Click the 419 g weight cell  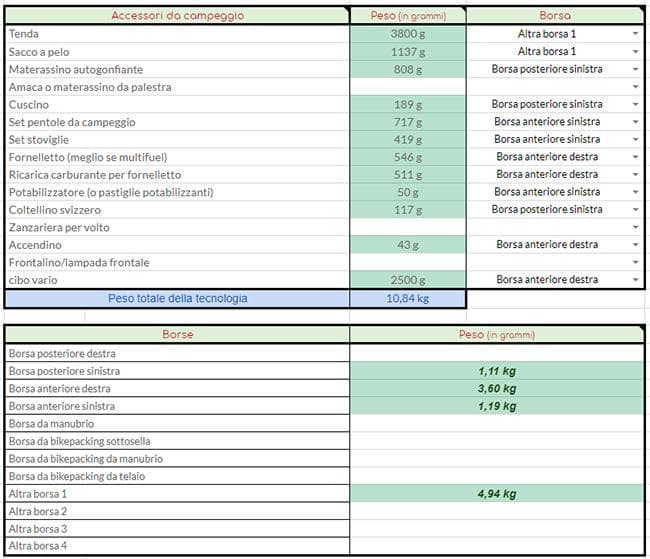pyautogui.click(x=408, y=139)
